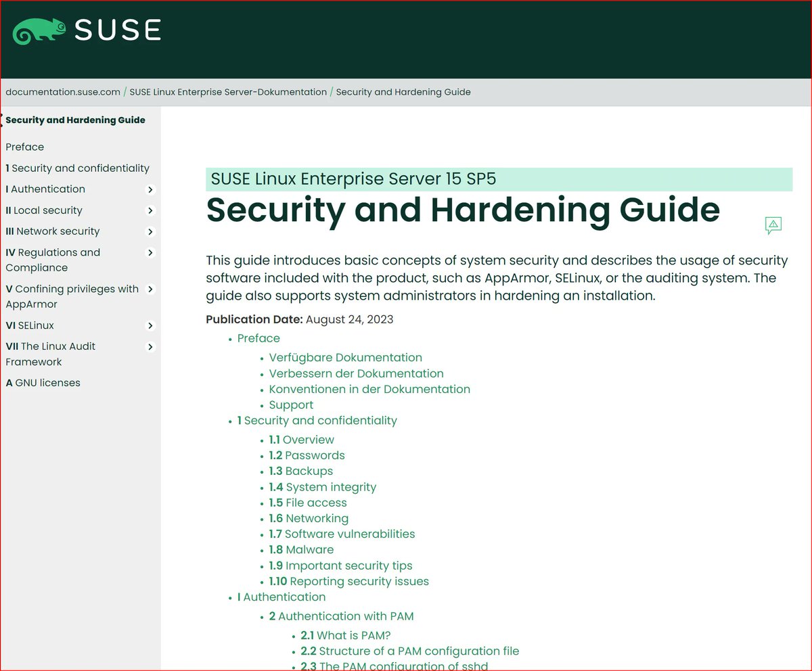The height and width of the screenshot is (671, 812).
Task: Open Security and confidentiality from the sidebar
Action: click(x=77, y=168)
